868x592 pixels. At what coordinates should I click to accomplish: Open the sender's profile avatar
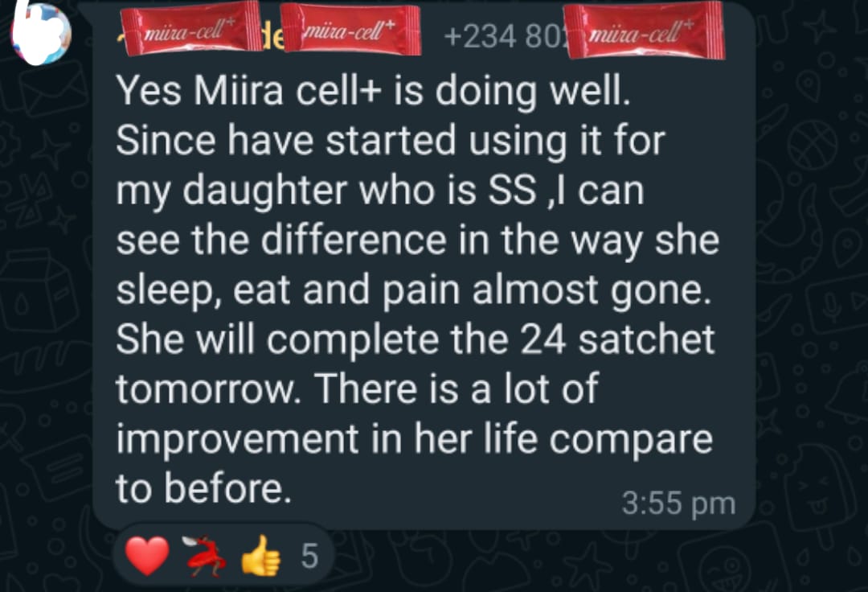coord(42,33)
